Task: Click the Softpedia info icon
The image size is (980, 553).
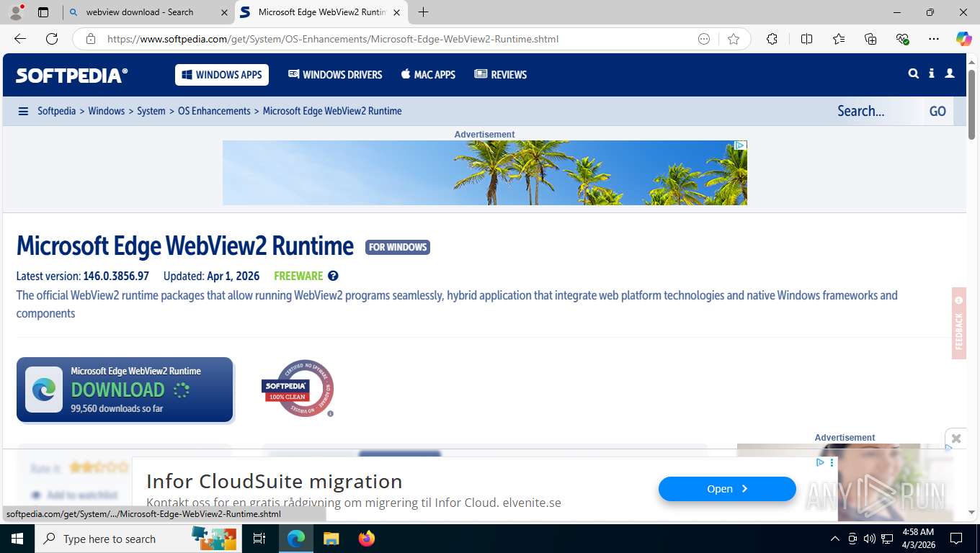Action: click(932, 73)
